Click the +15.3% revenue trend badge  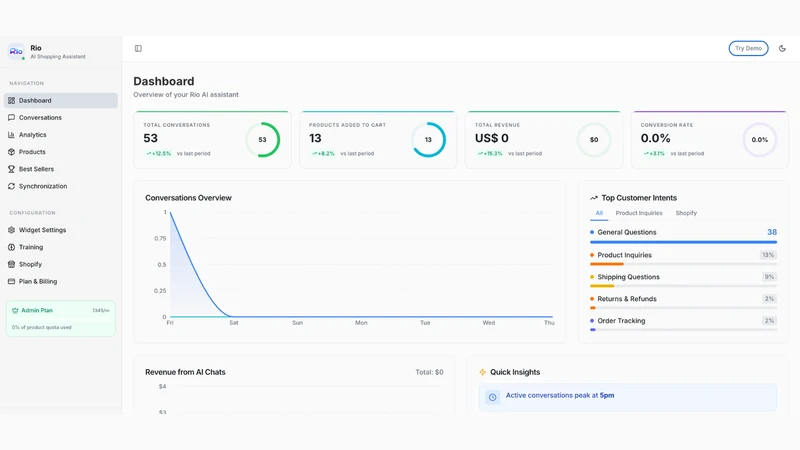tap(490, 154)
